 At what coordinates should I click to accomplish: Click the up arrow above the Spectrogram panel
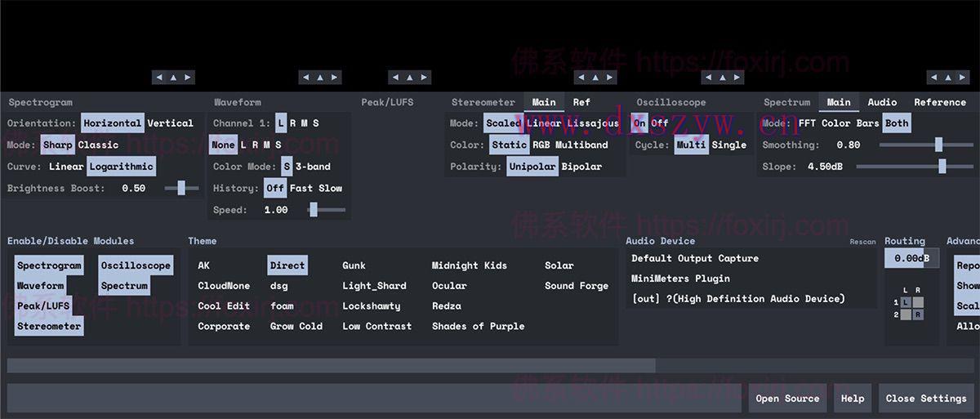173,78
